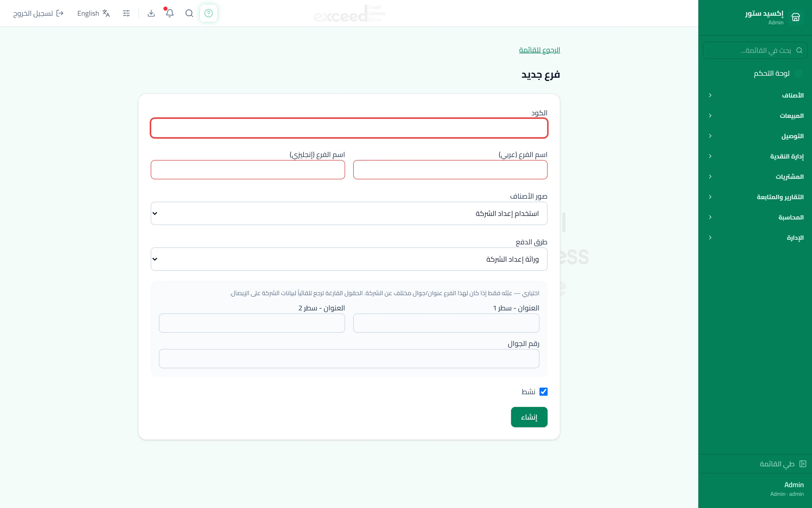
Task: Follow the الرجوع للقائمة link
Action: [x=539, y=50]
